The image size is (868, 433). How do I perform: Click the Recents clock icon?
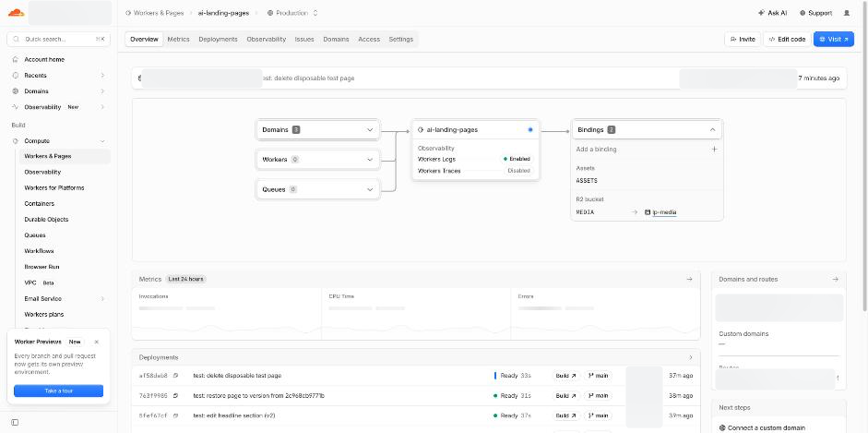(16, 76)
